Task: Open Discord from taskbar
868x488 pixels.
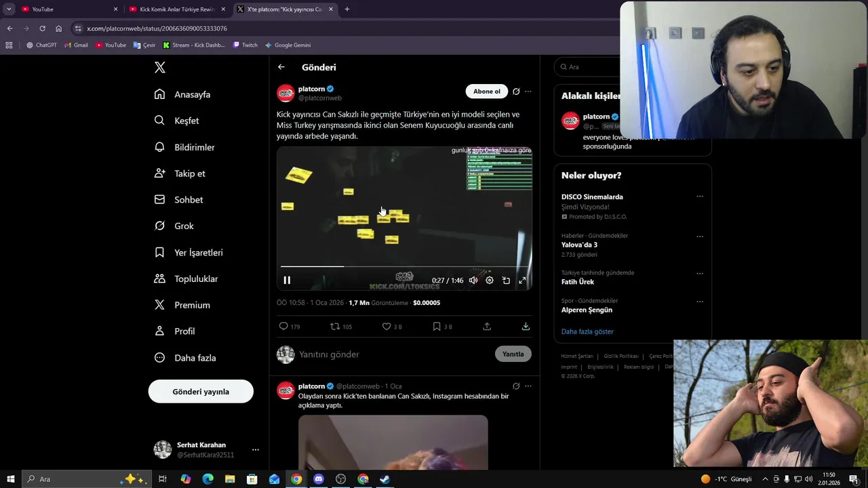Action: tap(319, 479)
